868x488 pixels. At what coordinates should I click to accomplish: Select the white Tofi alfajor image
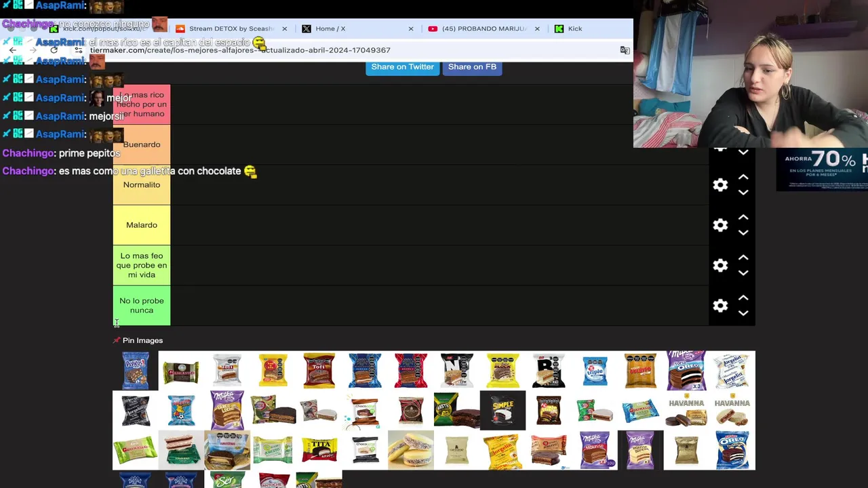coord(227,371)
